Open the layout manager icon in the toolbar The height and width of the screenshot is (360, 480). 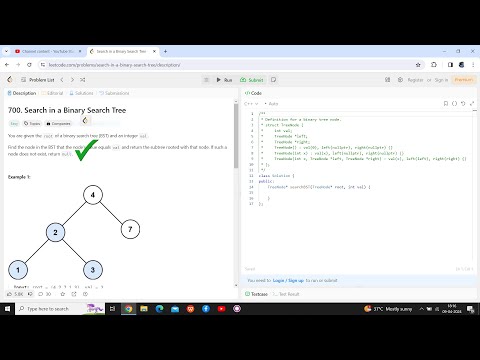(387, 80)
